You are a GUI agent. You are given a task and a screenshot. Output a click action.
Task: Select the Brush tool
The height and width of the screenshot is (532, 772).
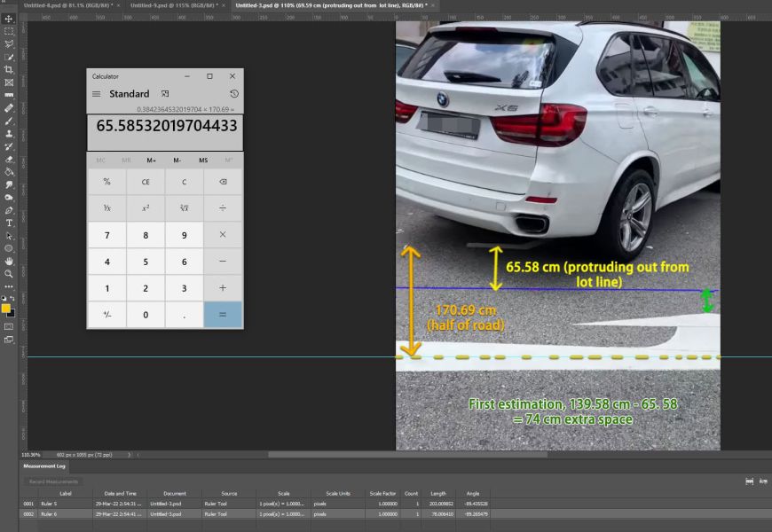tap(9, 121)
